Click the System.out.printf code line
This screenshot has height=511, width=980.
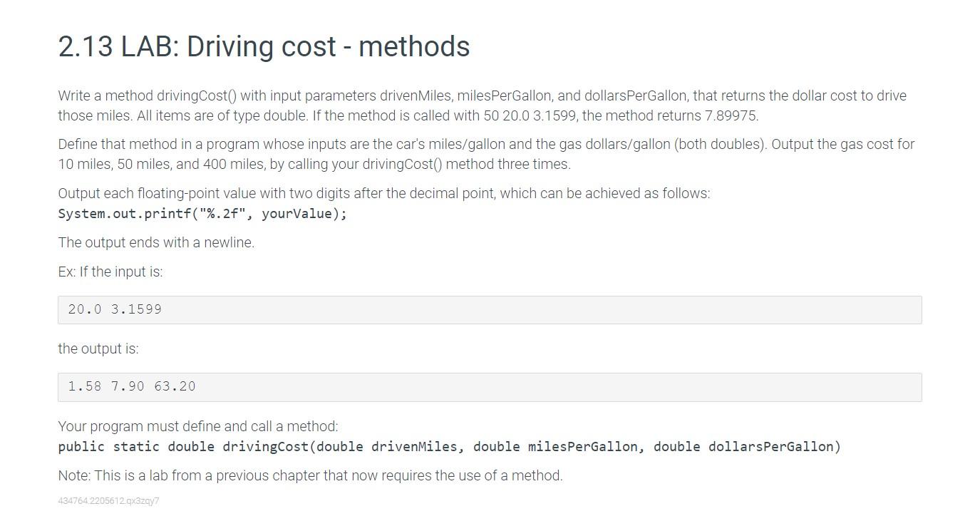click(x=202, y=214)
